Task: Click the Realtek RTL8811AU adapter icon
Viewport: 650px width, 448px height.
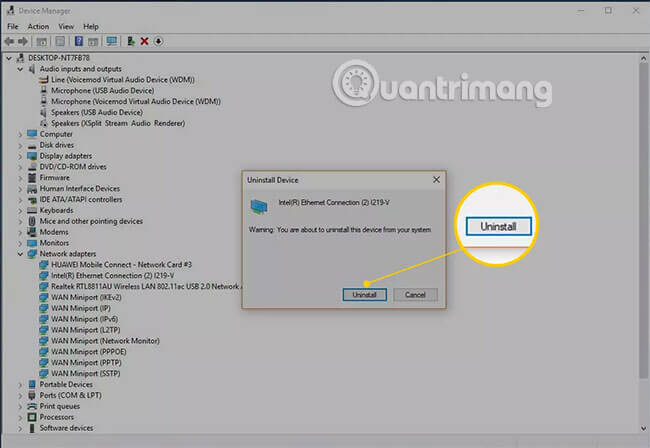Action: tap(44, 286)
